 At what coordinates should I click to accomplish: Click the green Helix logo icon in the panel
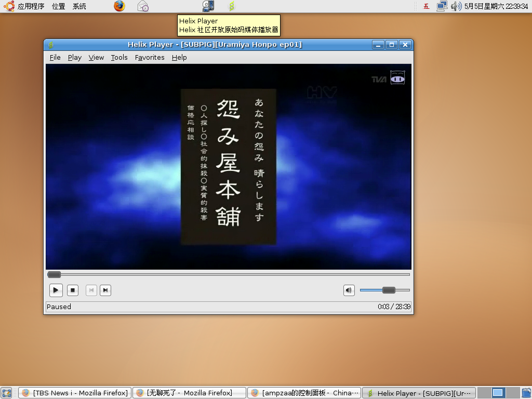coord(231,6)
